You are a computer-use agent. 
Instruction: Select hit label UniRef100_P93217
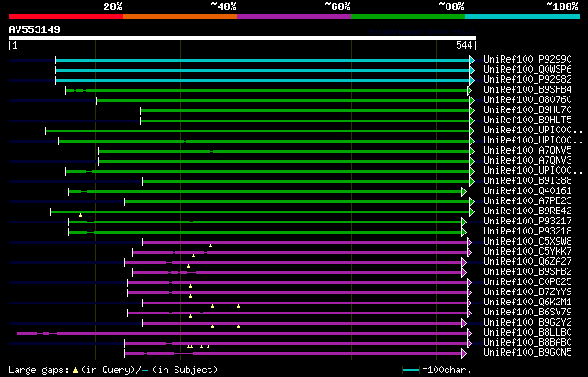pyautogui.click(x=527, y=222)
